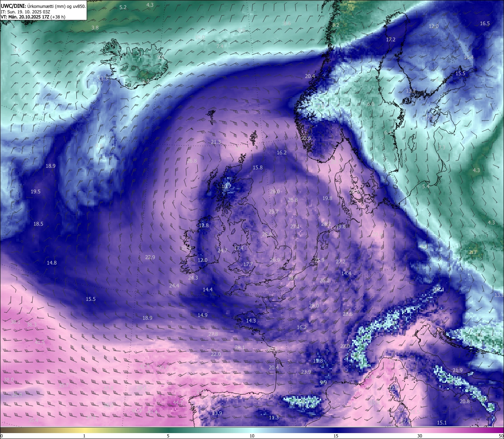Click the 14.8 value in the Atlantic

coord(52,263)
